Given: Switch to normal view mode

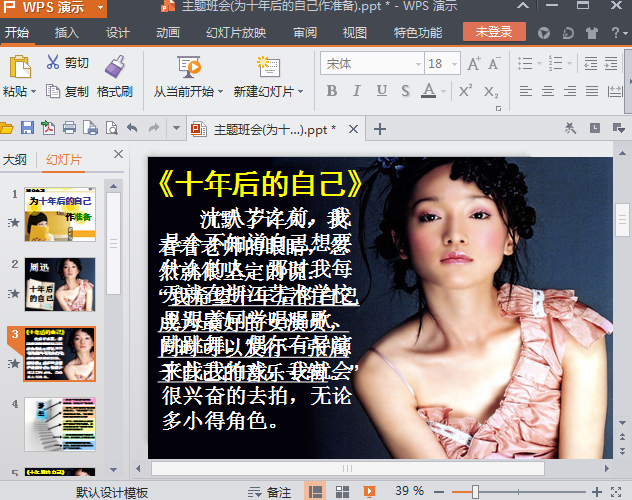Looking at the screenshot, I should click(x=315, y=492).
